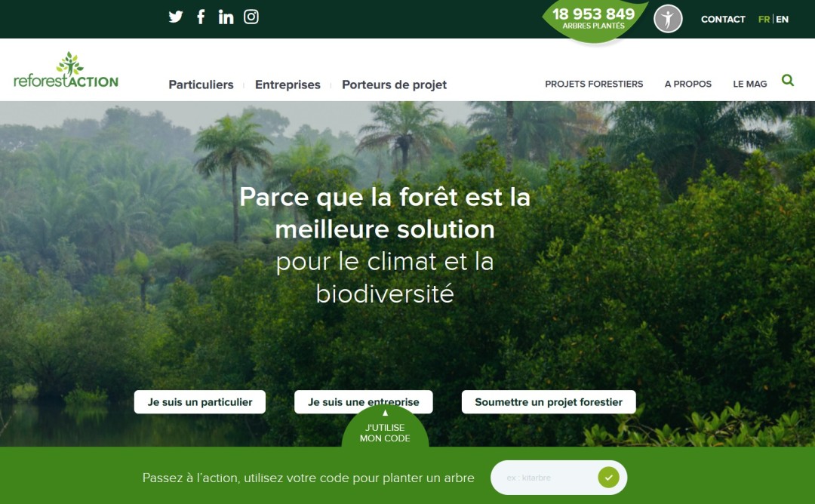The image size is (815, 504).
Task: Open the Facebook page icon
Action: (x=201, y=17)
